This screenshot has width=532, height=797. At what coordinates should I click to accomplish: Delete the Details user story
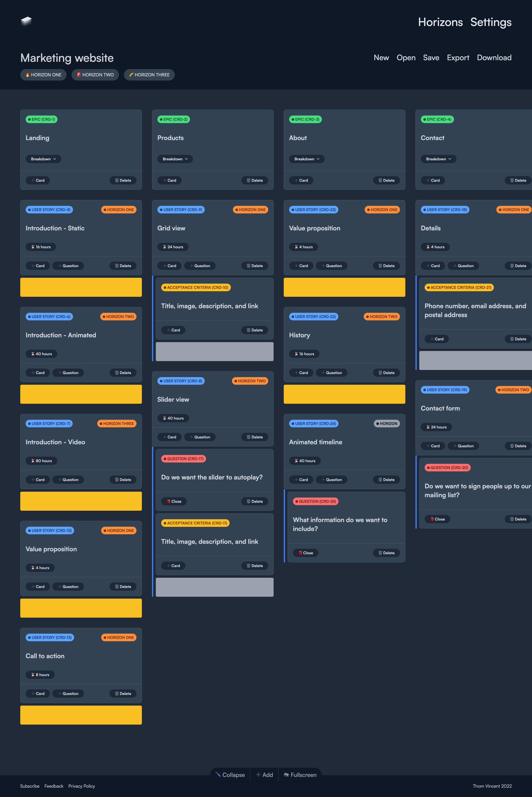[x=518, y=266]
